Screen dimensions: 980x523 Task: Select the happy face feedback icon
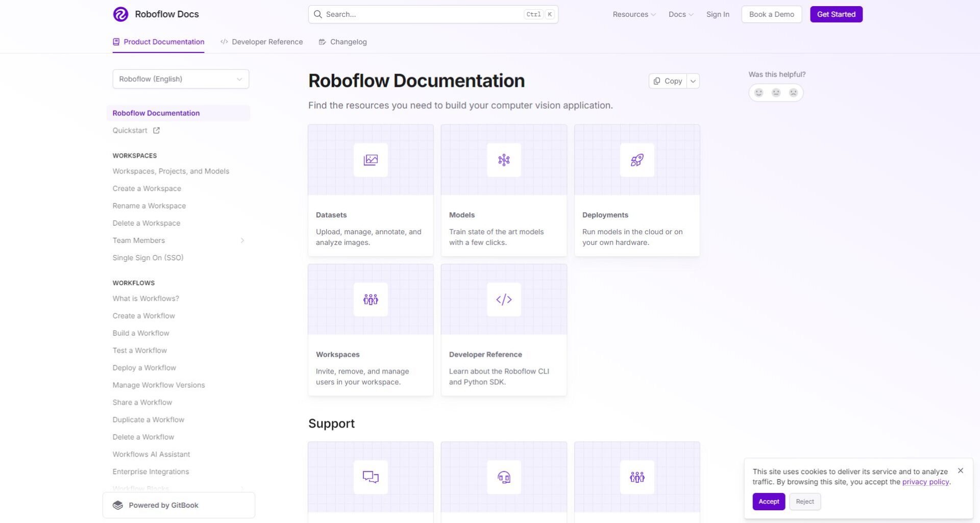tap(758, 93)
